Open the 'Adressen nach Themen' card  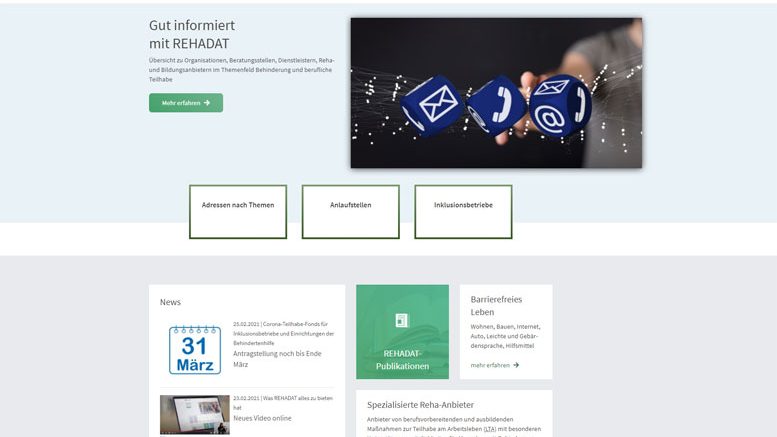[x=238, y=211]
